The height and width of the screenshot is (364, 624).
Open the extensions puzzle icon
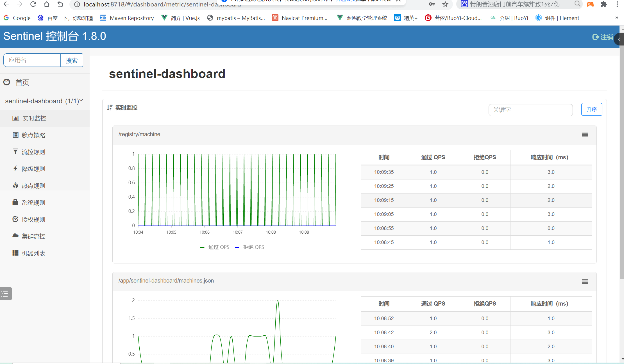click(x=603, y=4)
